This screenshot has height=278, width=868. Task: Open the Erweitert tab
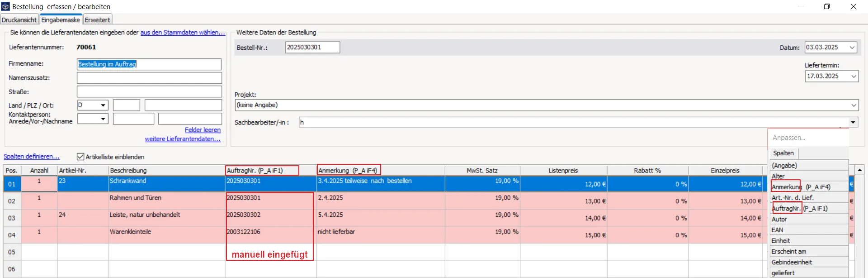[97, 20]
